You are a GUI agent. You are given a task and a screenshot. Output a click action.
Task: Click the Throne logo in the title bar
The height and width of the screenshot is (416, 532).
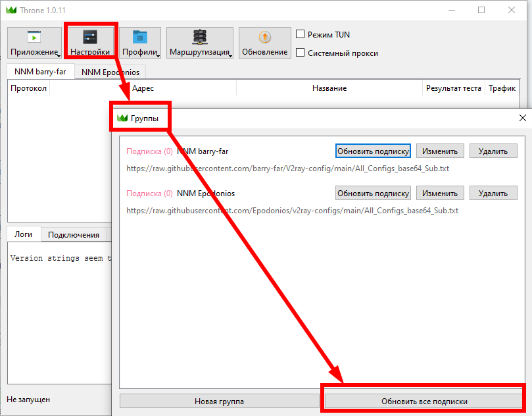coord(11,11)
